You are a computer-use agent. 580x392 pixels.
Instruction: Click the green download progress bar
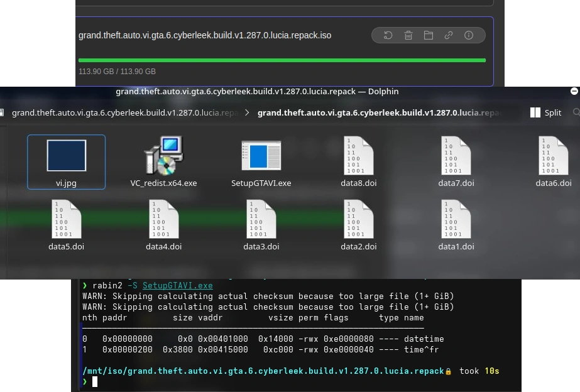point(282,60)
